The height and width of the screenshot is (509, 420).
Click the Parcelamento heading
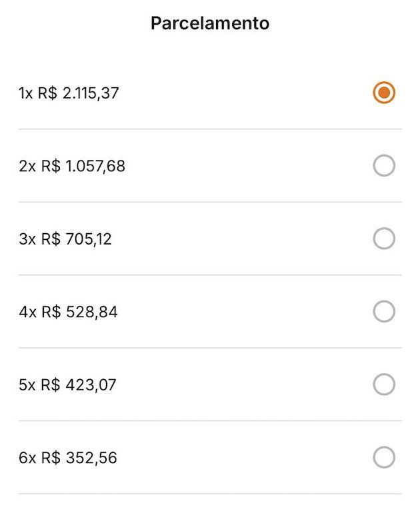210,23
